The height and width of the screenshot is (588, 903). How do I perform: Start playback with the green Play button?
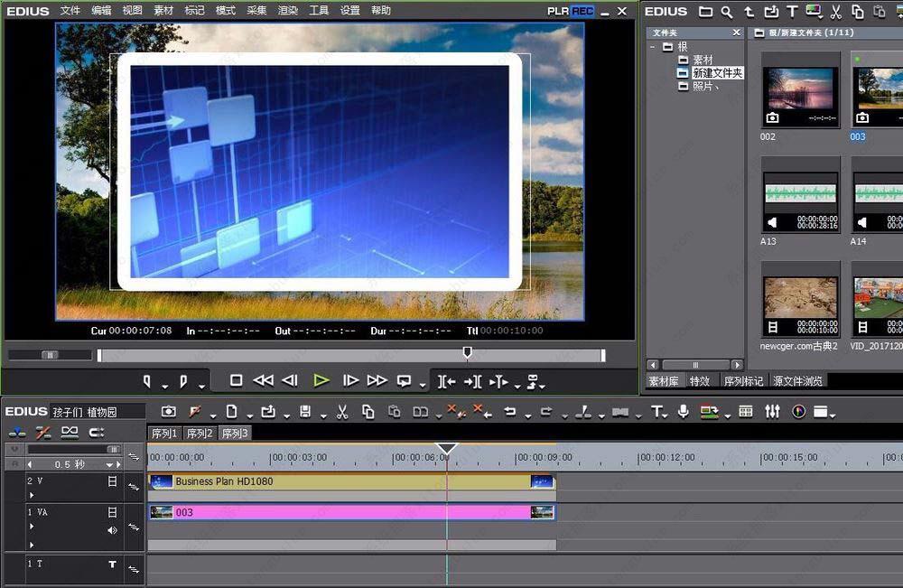tap(321, 380)
